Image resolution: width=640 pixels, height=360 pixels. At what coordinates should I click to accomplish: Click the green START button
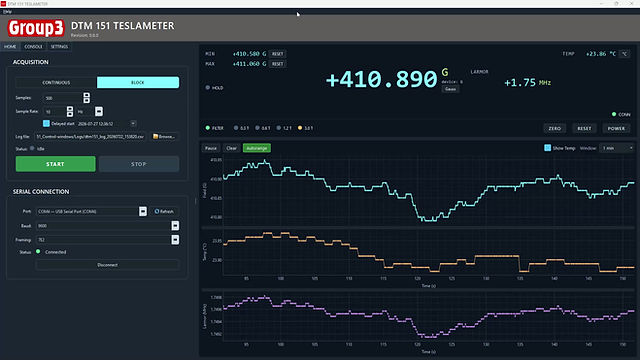coord(56,164)
